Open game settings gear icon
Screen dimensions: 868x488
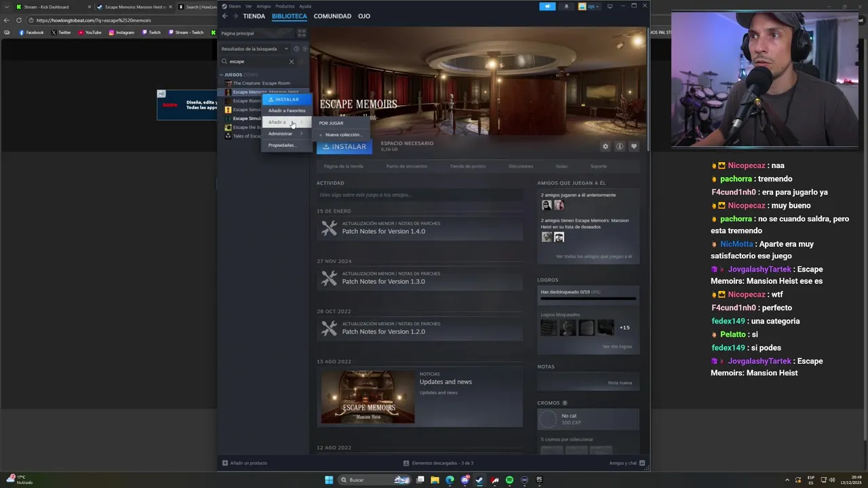coord(606,146)
